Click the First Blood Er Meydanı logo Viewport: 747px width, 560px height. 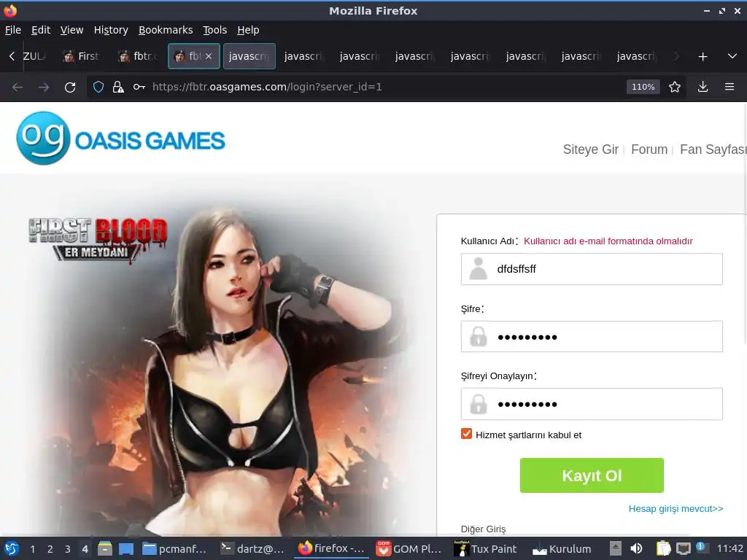tap(98, 239)
